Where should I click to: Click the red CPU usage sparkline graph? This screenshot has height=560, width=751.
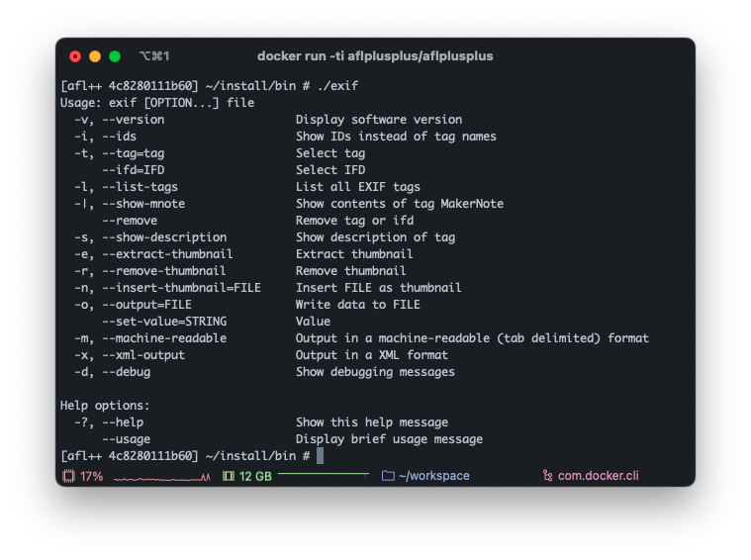tap(161, 478)
